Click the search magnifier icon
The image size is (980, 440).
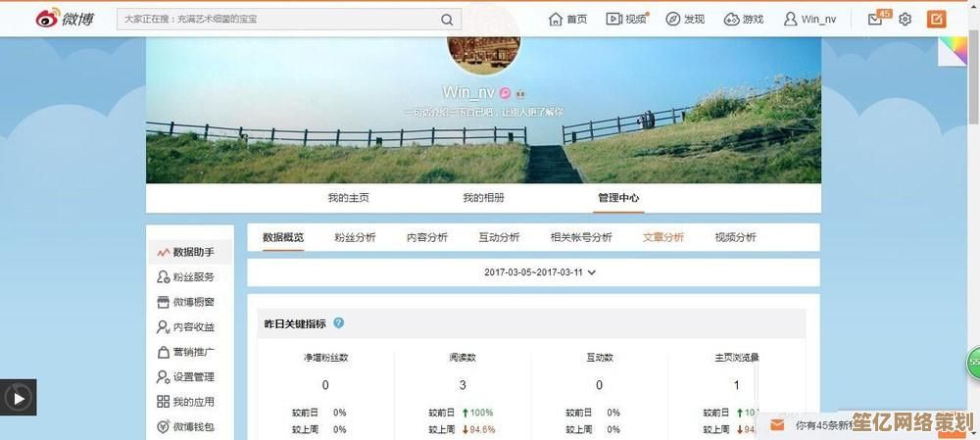coord(447,20)
